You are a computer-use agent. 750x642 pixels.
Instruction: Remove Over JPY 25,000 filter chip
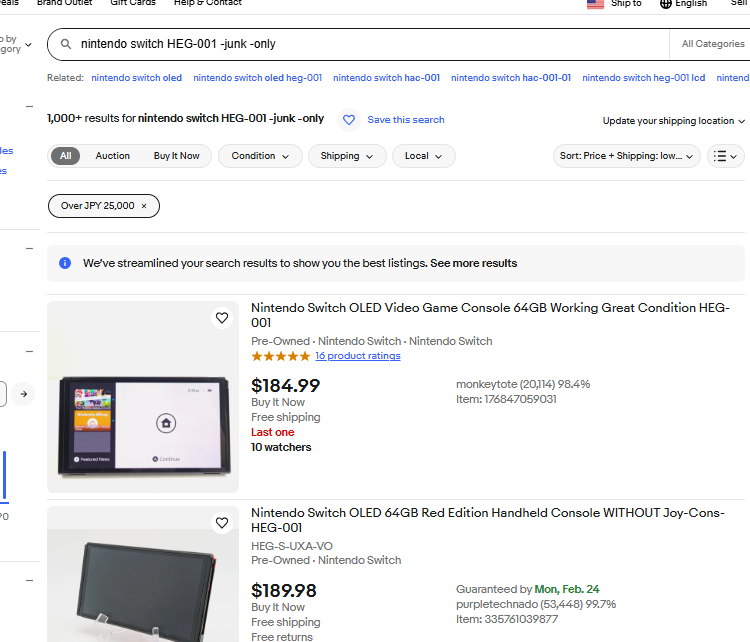tap(143, 206)
